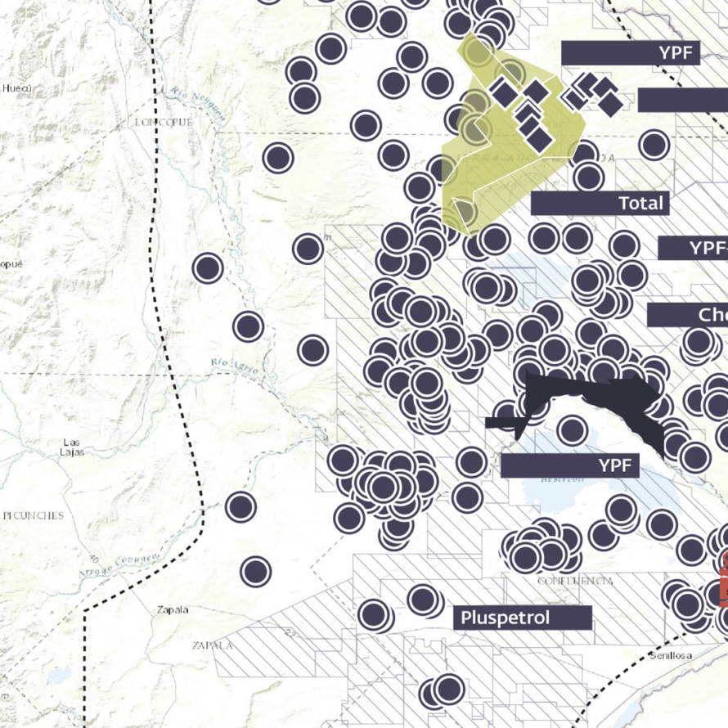The height and width of the screenshot is (728, 728).
Task: Click the Huecú place name
Action: point(17,88)
